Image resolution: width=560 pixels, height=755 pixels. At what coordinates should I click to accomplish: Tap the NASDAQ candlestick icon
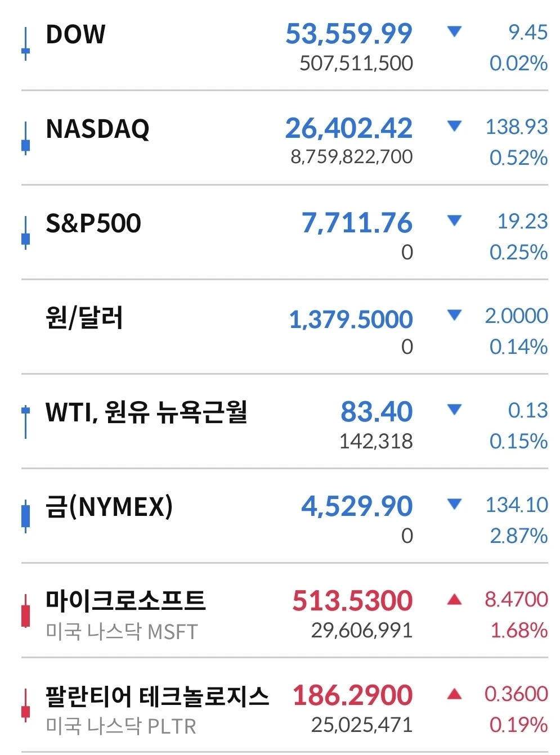[25, 140]
